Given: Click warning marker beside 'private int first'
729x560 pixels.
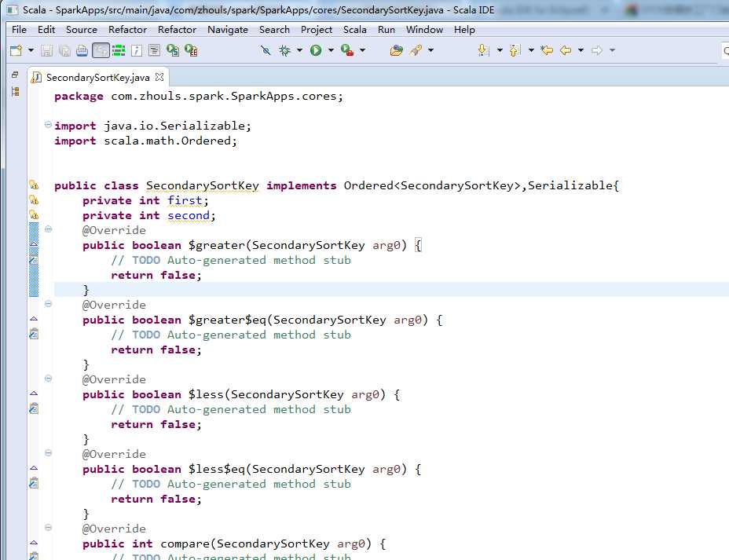Looking at the screenshot, I should pyautogui.click(x=34, y=199).
